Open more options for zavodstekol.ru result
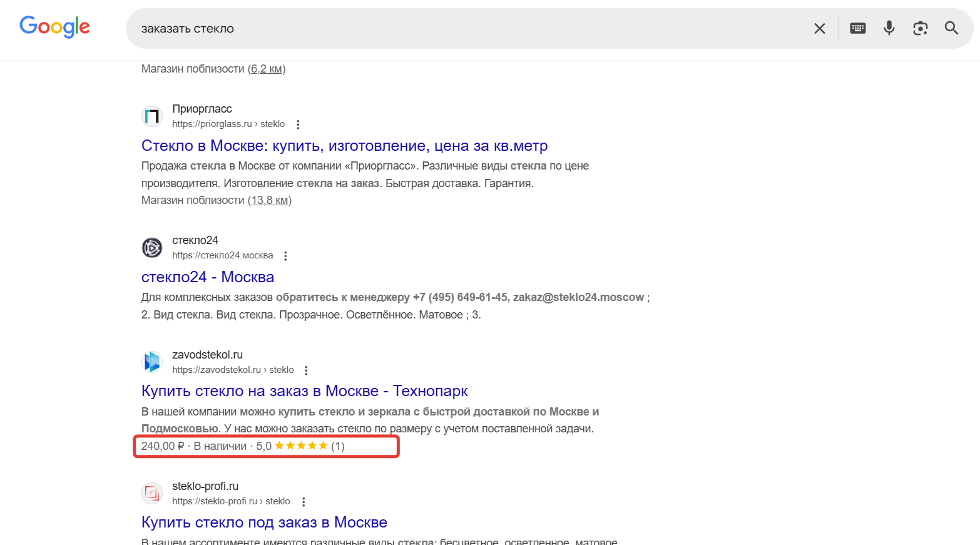The image size is (980, 545). point(306,370)
